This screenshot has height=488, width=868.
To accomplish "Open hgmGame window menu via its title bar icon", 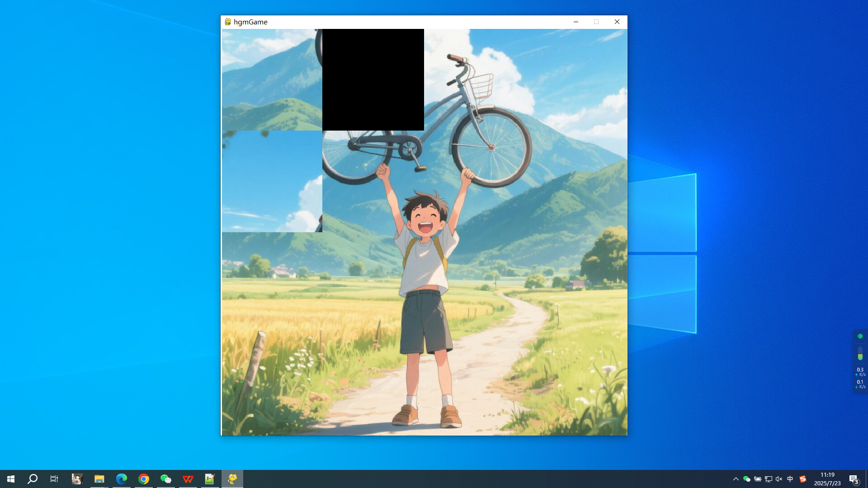I will coord(227,21).
